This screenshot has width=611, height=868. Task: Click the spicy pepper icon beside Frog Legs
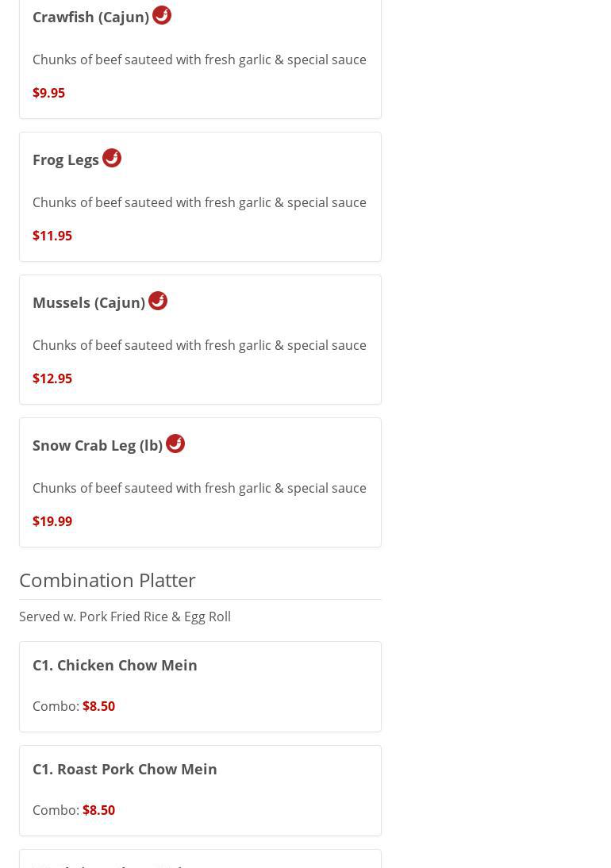click(112, 158)
